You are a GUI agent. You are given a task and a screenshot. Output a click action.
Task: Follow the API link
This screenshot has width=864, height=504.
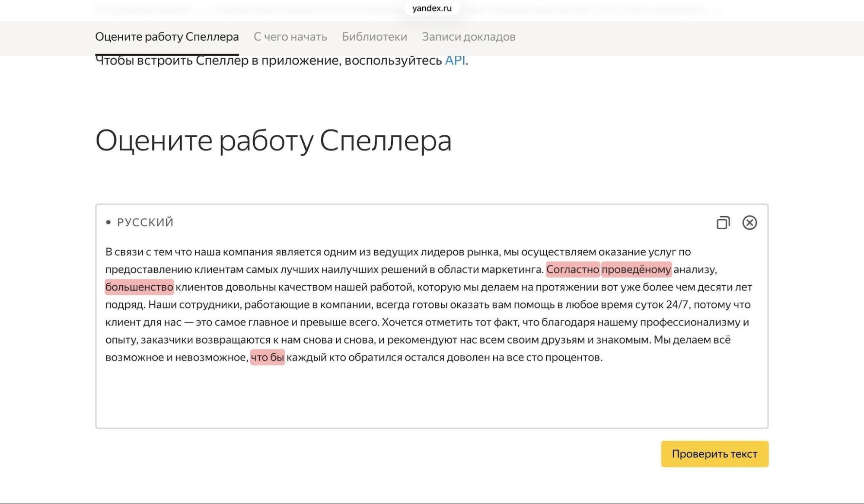[455, 61]
